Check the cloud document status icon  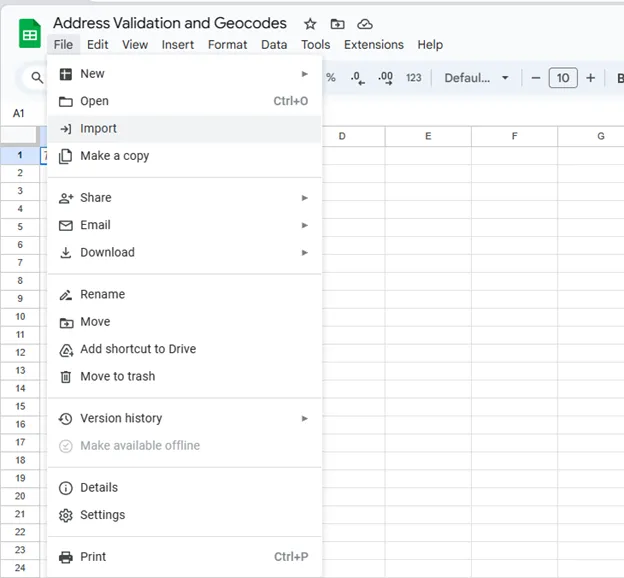(x=365, y=23)
